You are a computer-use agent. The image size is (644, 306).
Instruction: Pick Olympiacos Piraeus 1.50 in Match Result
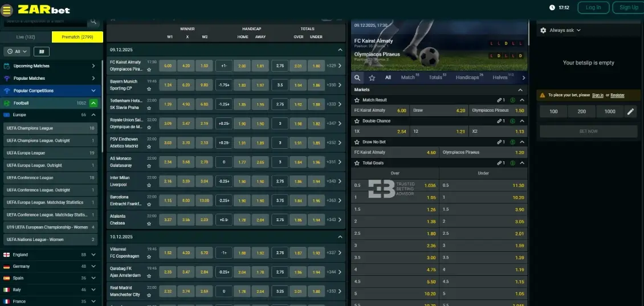(498, 111)
